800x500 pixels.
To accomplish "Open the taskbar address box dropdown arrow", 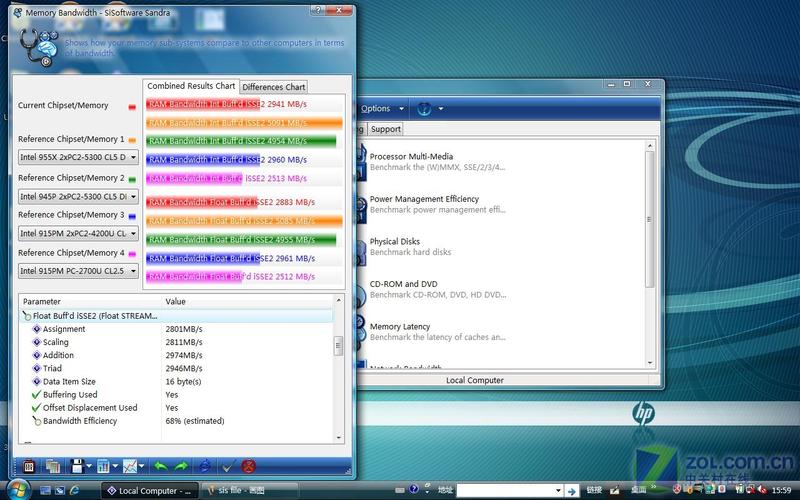I will [558, 491].
